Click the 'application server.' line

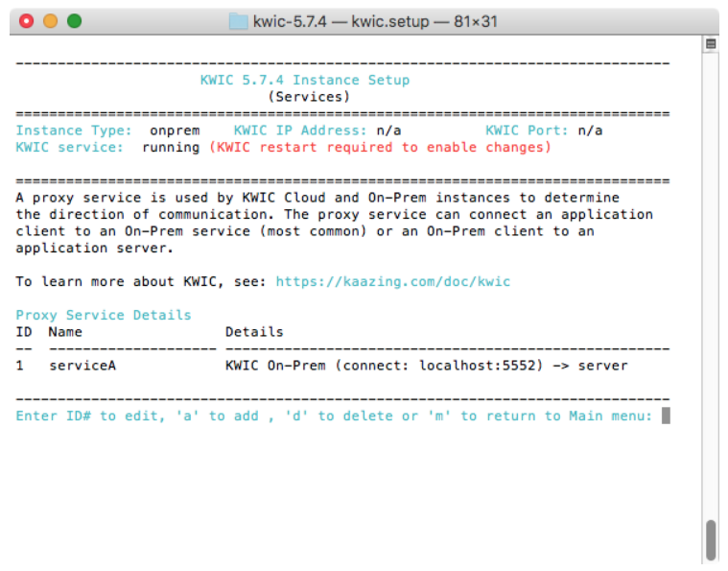coord(94,249)
